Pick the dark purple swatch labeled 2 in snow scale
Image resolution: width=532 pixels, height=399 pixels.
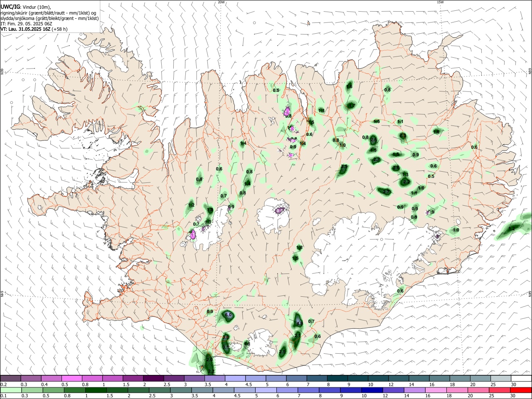[153, 378]
